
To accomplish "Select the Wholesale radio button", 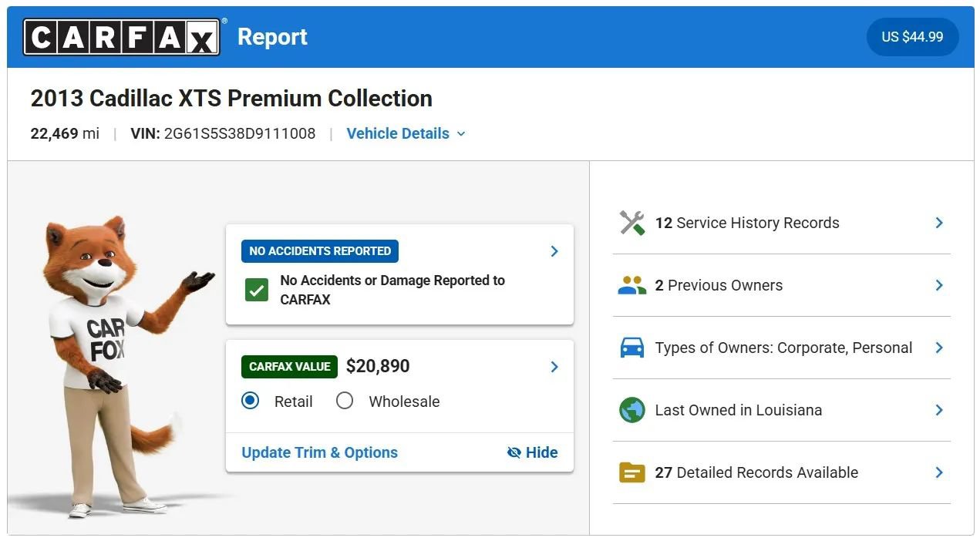I will tap(345, 401).
